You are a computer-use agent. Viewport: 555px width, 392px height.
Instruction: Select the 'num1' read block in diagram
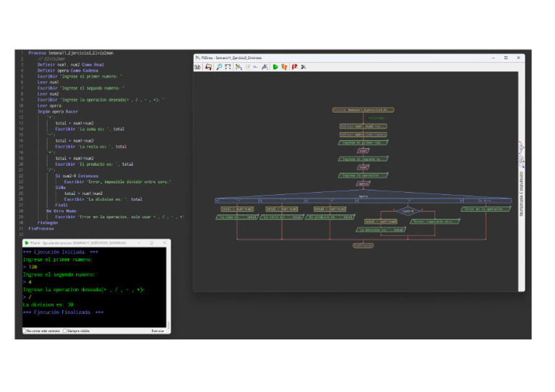click(363, 151)
